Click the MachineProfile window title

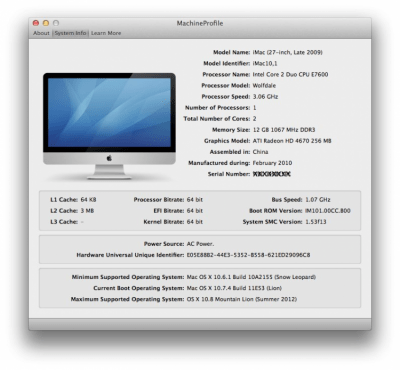coord(200,23)
